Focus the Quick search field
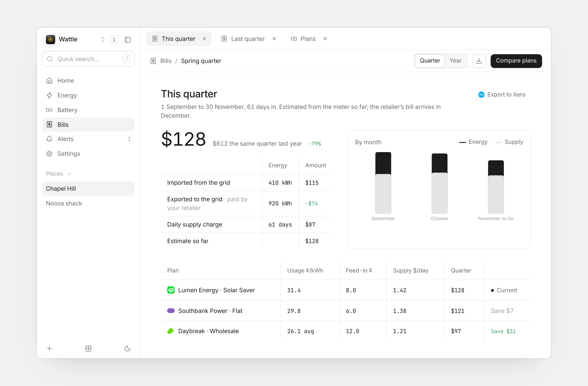Screen dimensions: 588x386 point(89,59)
